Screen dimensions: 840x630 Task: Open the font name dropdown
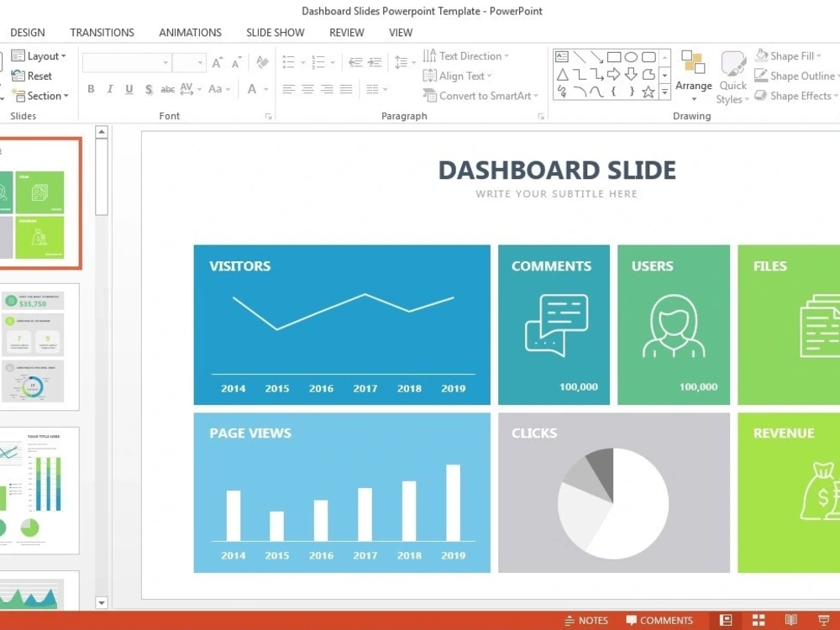(x=165, y=63)
